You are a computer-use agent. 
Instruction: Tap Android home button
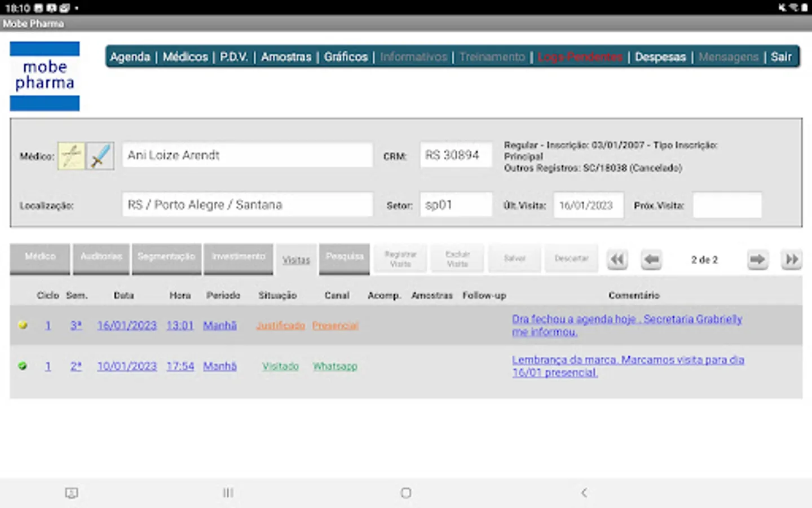tap(405, 493)
